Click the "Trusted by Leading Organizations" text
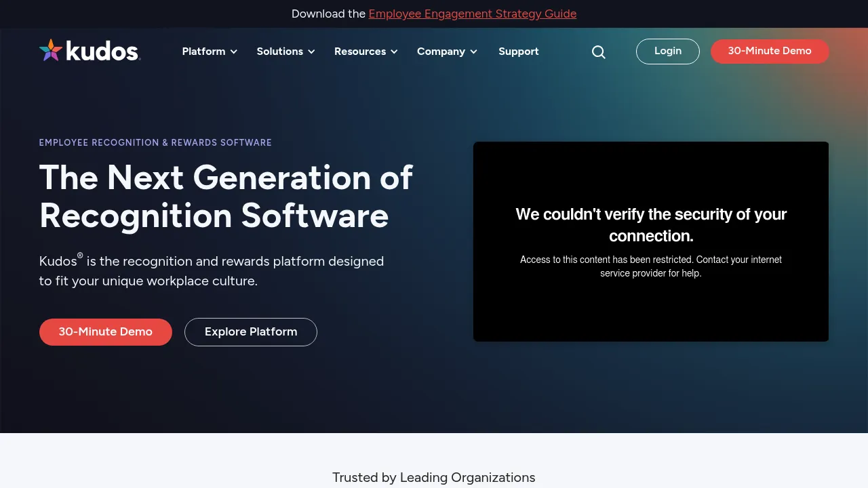The height and width of the screenshot is (488, 868). pyautogui.click(x=434, y=478)
